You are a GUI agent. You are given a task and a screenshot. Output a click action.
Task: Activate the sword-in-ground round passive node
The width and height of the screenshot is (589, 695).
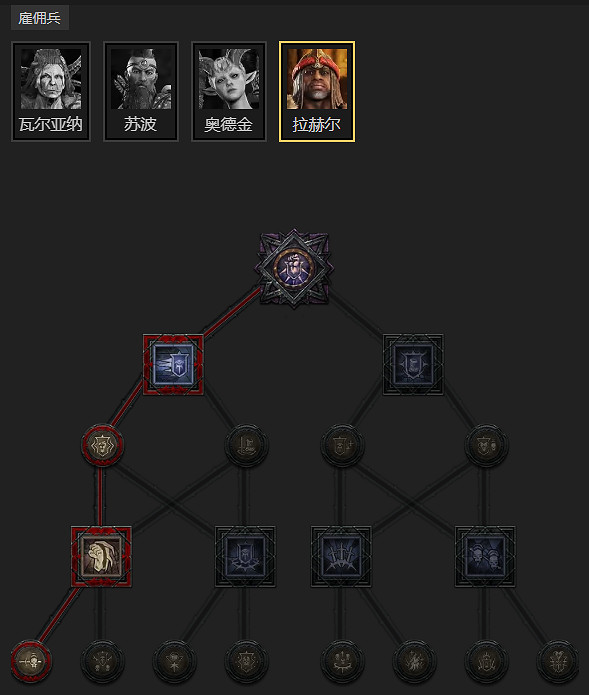pos(246,445)
